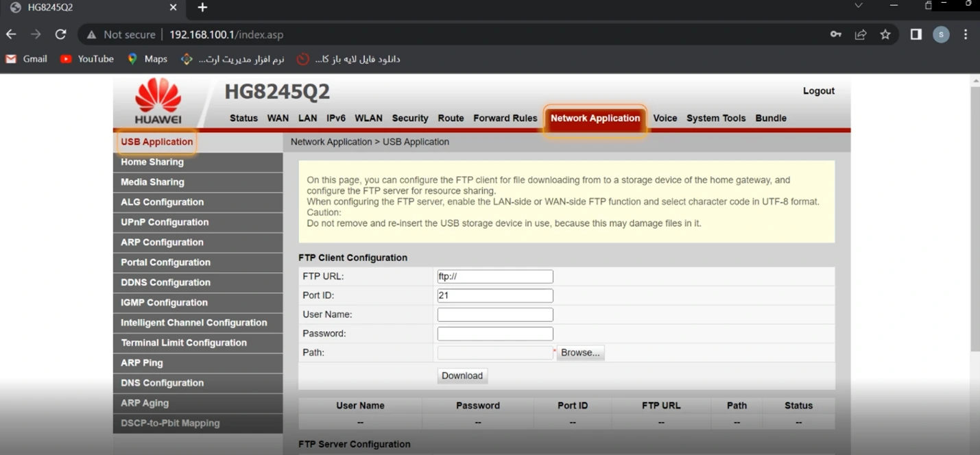Open the Forward Rules tab
The width and height of the screenshot is (980, 455).
point(505,118)
